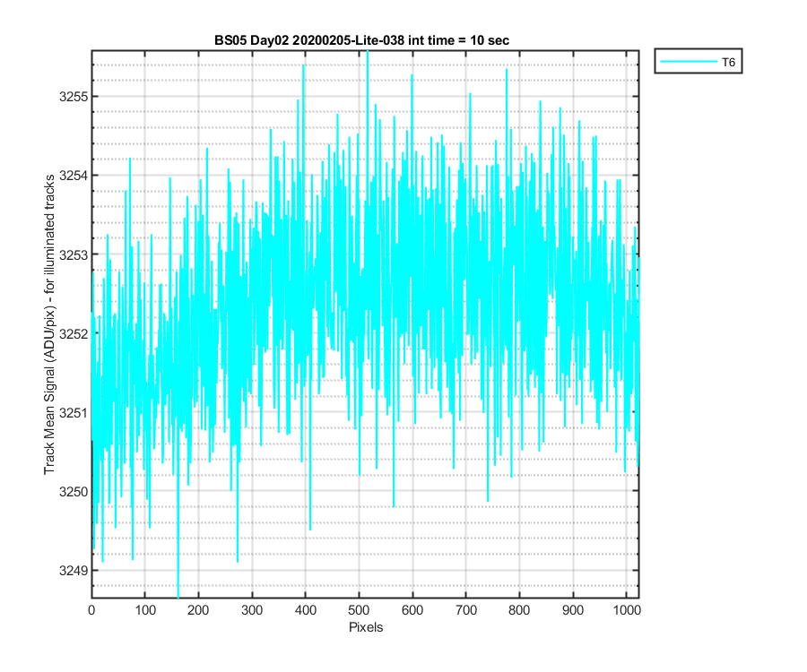Click the 1000 x-axis tick label

click(627, 610)
